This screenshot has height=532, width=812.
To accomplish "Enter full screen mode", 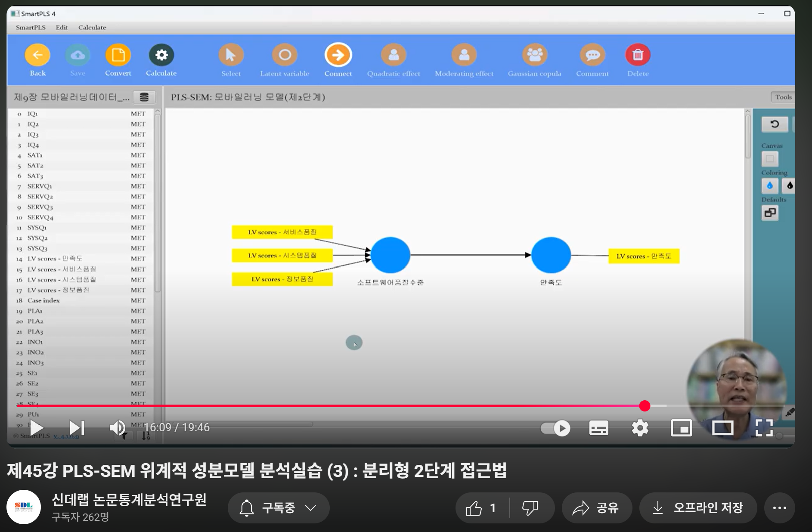I will [764, 428].
